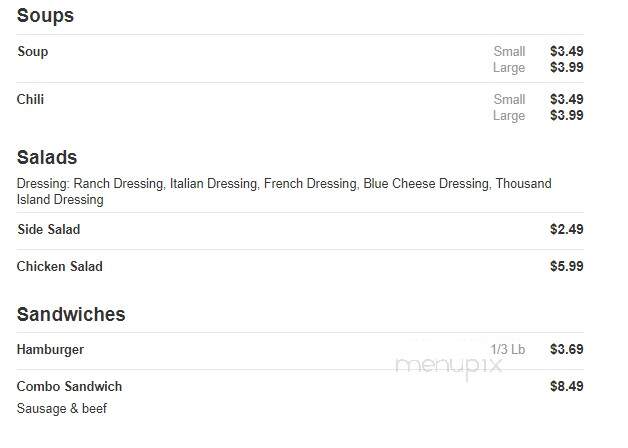Screen dimensions: 628x448
Task: Click the salad dressing options description
Action: point(284,191)
